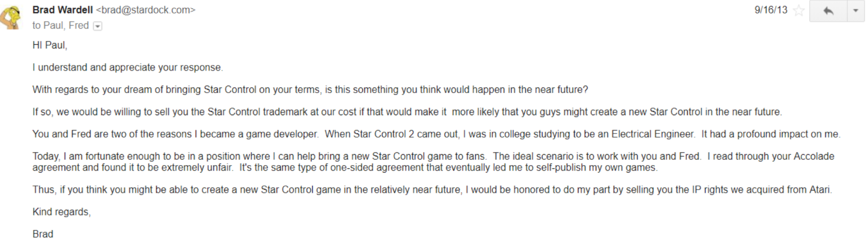Click the 'Kind regards,' closing line
Screen dimensions: 868x243
(x=62, y=212)
